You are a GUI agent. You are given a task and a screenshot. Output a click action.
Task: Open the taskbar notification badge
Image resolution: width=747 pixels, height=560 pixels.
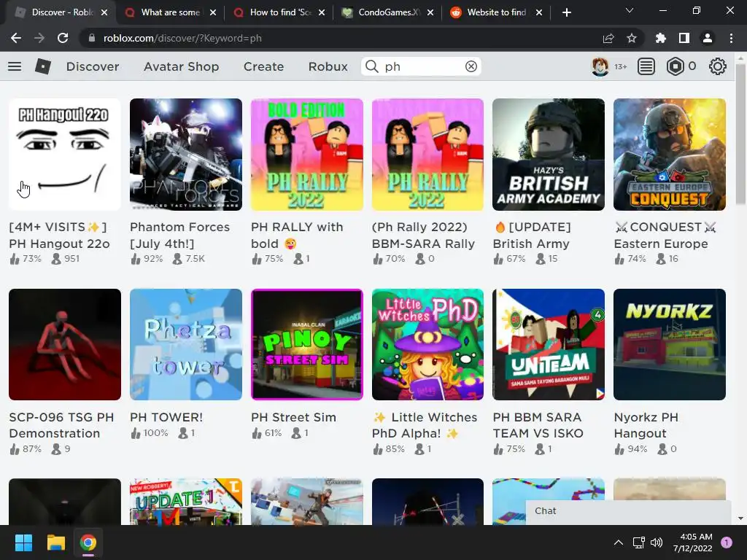[727, 542]
